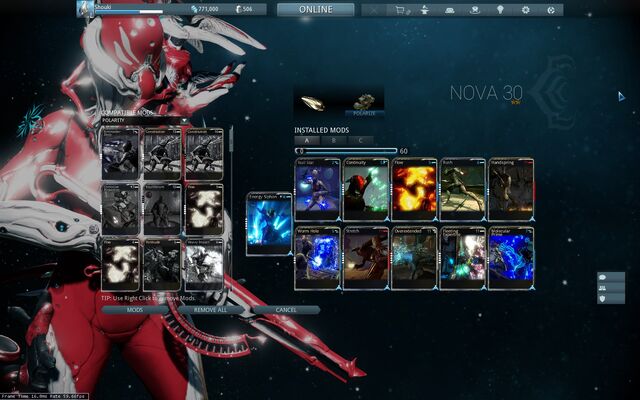The width and height of the screenshot is (640, 400).
Task: Click the helmet icon beside the lightbulb
Action: tap(475, 10)
